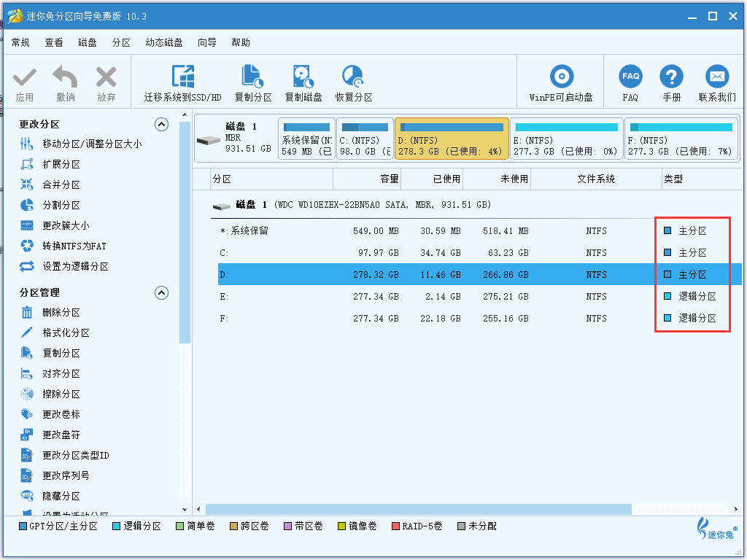Click the Disk 1 WDC row in partition list
Screen dimensions: 747x560
coord(352,205)
